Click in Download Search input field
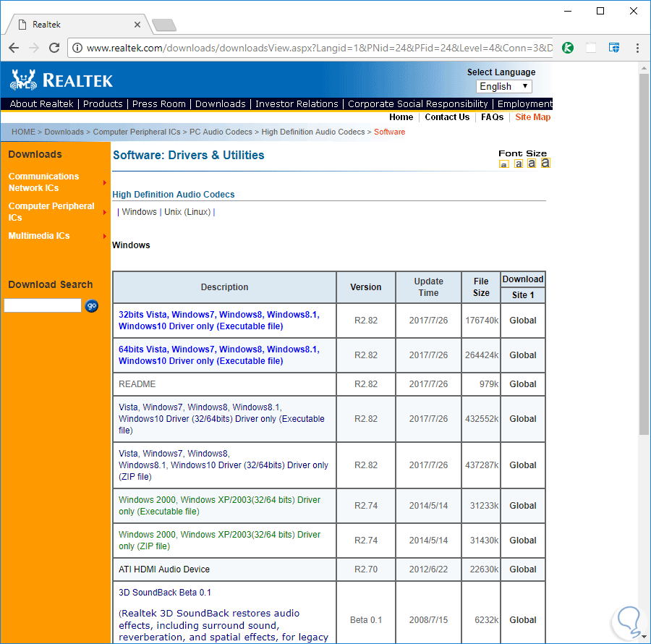Image resolution: width=651 pixels, height=644 pixels. pos(43,305)
